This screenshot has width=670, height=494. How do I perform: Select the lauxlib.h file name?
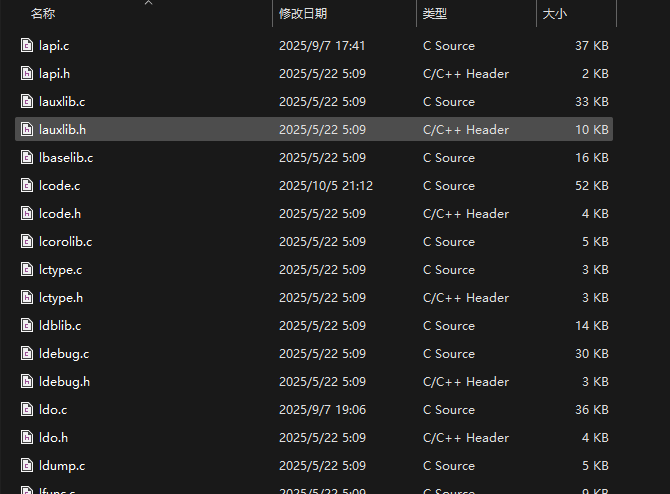(62, 130)
